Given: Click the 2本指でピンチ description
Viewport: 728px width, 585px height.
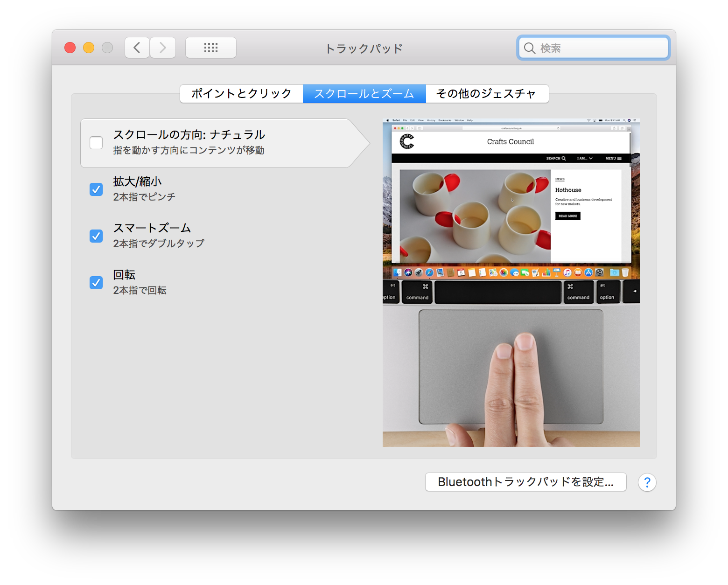Looking at the screenshot, I should click(144, 197).
